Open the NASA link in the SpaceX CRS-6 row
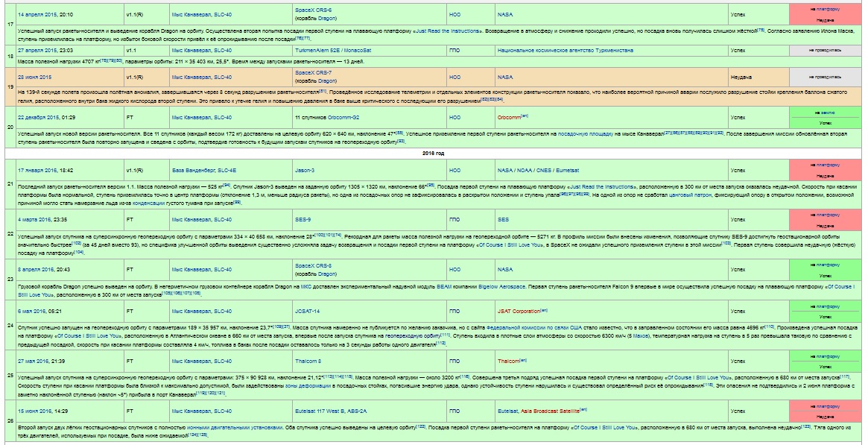Viewport: 868px width, 445px height. pos(505,14)
